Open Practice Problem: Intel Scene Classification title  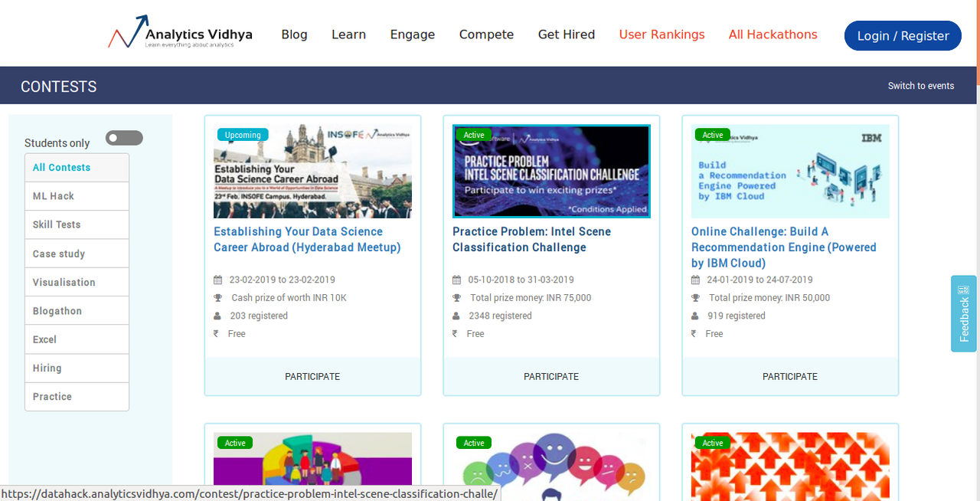pyautogui.click(x=531, y=239)
